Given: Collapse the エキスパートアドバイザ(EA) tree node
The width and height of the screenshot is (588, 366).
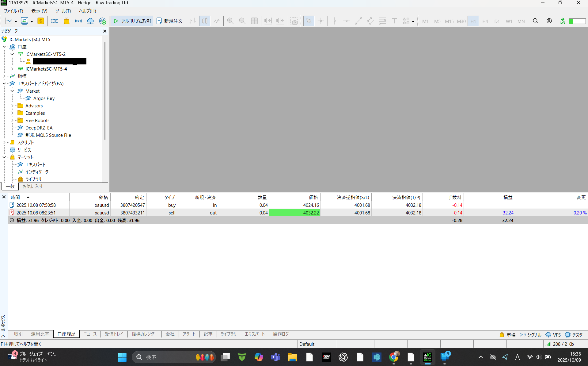Looking at the screenshot, I should (x=4, y=84).
